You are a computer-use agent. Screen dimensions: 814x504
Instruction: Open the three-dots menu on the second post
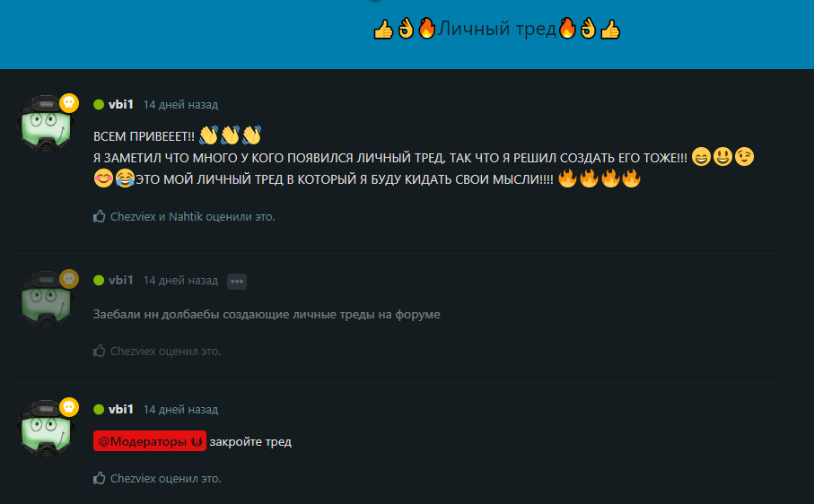click(x=237, y=281)
